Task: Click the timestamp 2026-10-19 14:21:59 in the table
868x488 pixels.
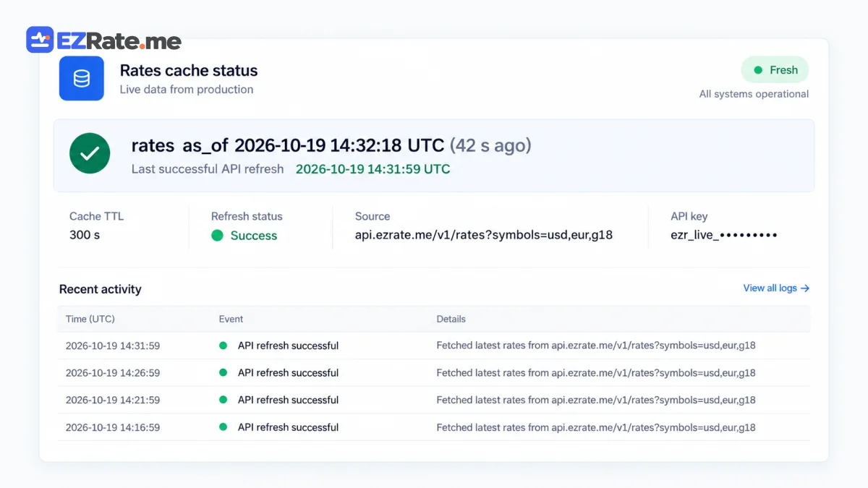Action: [x=113, y=400]
